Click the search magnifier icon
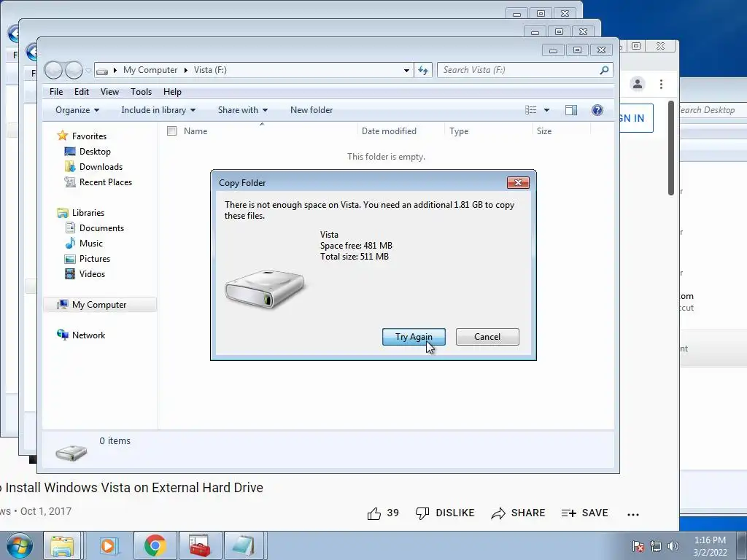This screenshot has width=747, height=560. coord(604,70)
